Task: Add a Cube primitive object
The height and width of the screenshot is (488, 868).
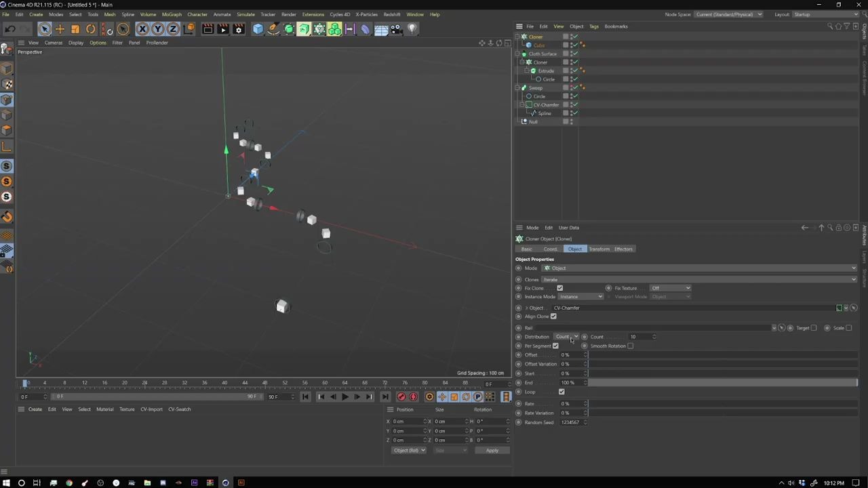Action: tap(258, 29)
